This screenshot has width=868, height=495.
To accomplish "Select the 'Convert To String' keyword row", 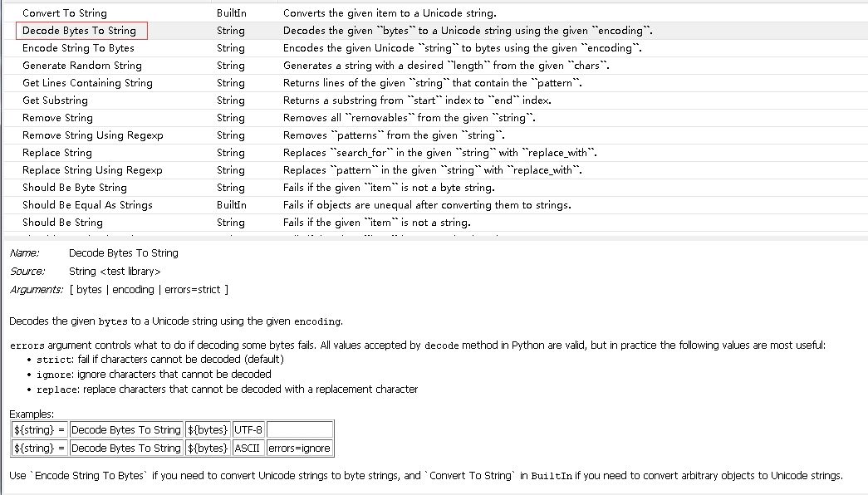I will [x=435, y=12].
